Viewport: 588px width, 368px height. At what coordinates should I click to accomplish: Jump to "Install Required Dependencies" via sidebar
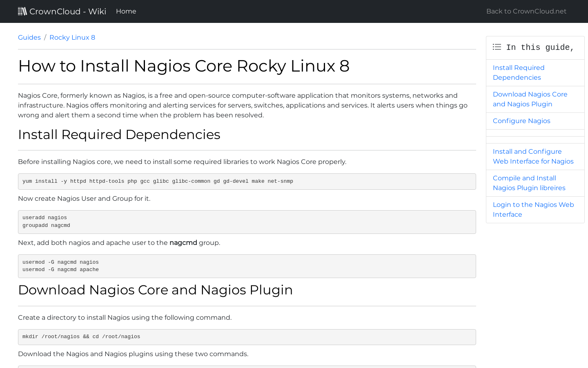[519, 72]
